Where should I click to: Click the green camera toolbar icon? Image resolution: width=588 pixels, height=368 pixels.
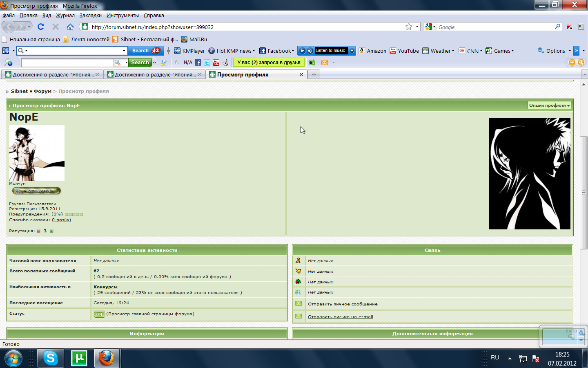(312, 63)
